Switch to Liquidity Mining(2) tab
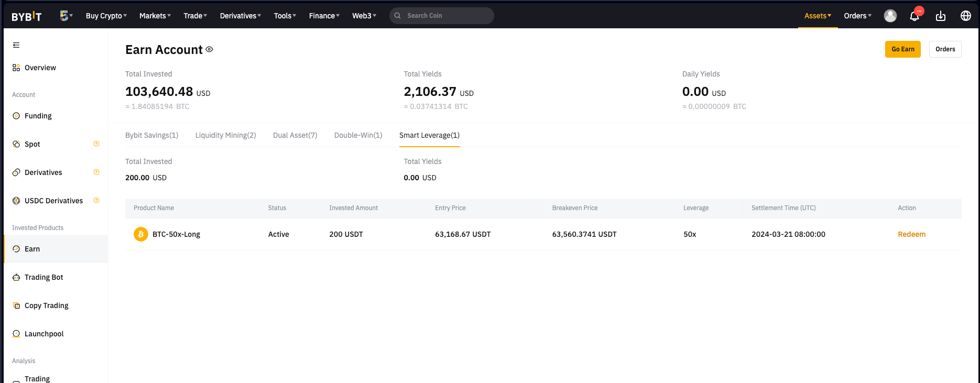The image size is (980, 383). pos(226,135)
